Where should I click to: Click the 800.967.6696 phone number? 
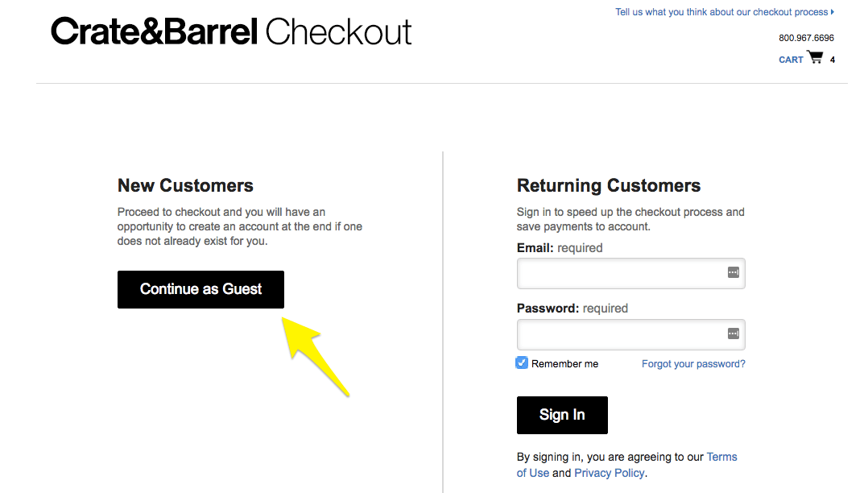coord(806,38)
